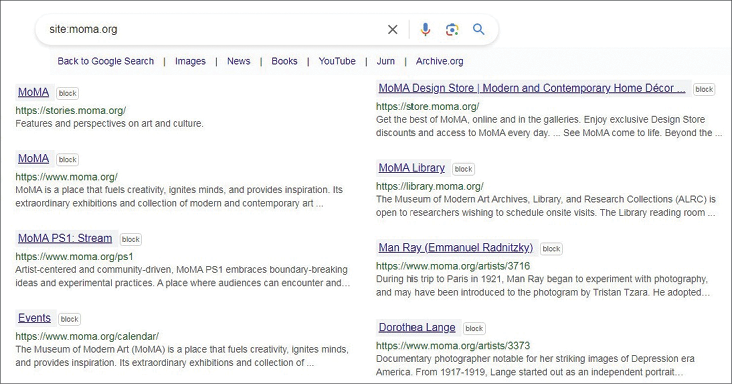Switch to Images results

[x=190, y=61]
